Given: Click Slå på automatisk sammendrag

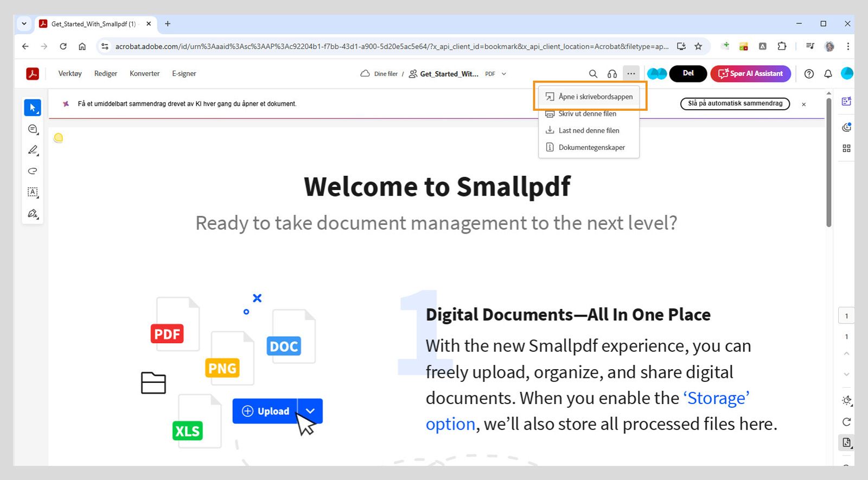Looking at the screenshot, I should [x=735, y=103].
